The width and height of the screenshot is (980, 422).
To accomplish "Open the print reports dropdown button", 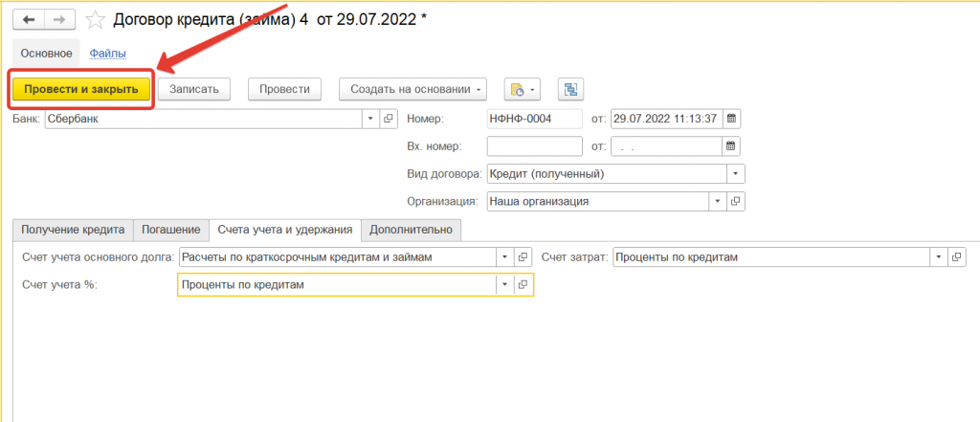I will (522, 89).
